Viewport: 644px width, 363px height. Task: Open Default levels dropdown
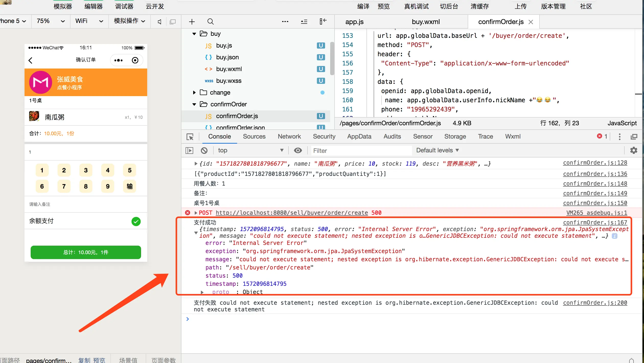pos(437,150)
